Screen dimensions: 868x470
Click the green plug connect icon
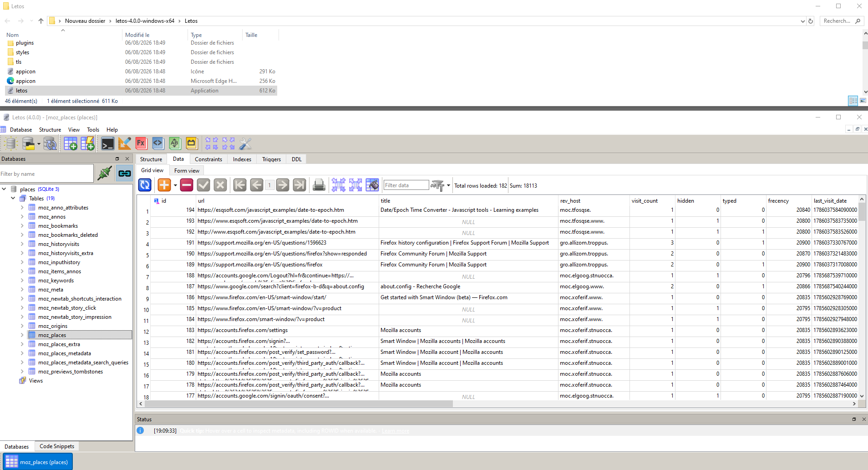click(105, 173)
